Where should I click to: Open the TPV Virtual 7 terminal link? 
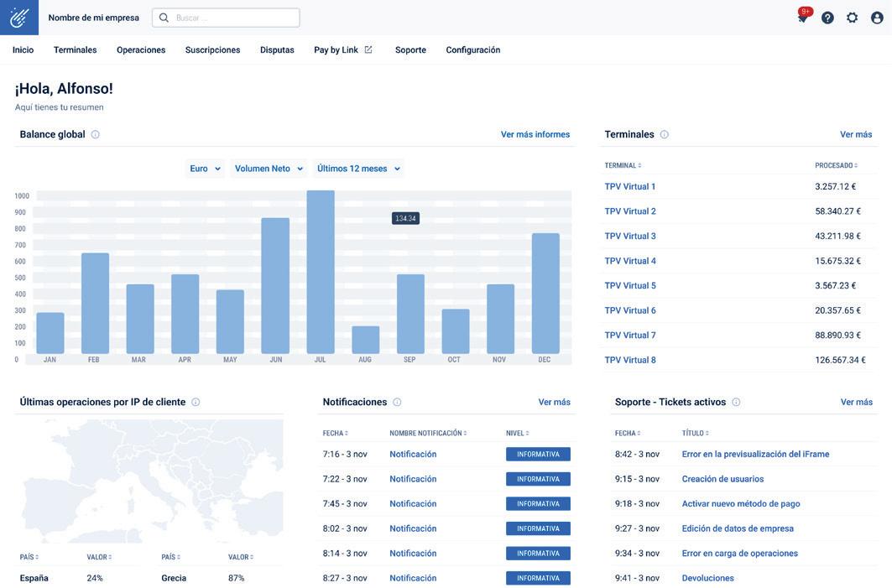click(x=630, y=336)
